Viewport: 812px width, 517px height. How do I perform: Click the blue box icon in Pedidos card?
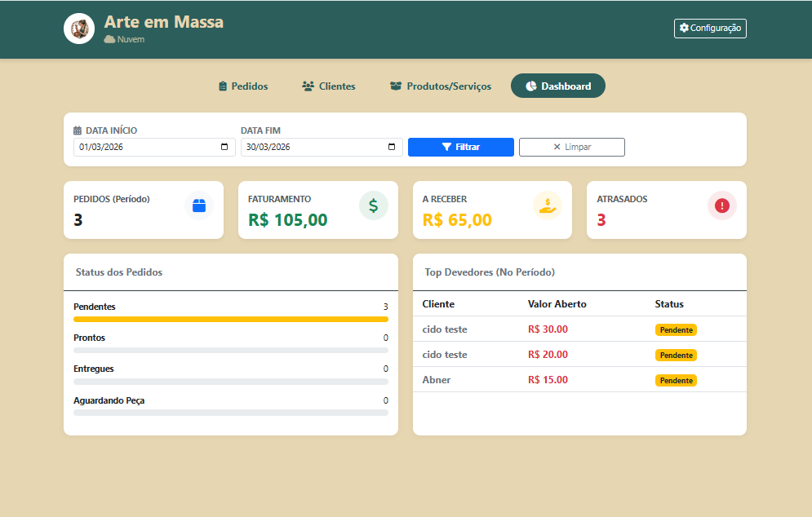(x=199, y=205)
